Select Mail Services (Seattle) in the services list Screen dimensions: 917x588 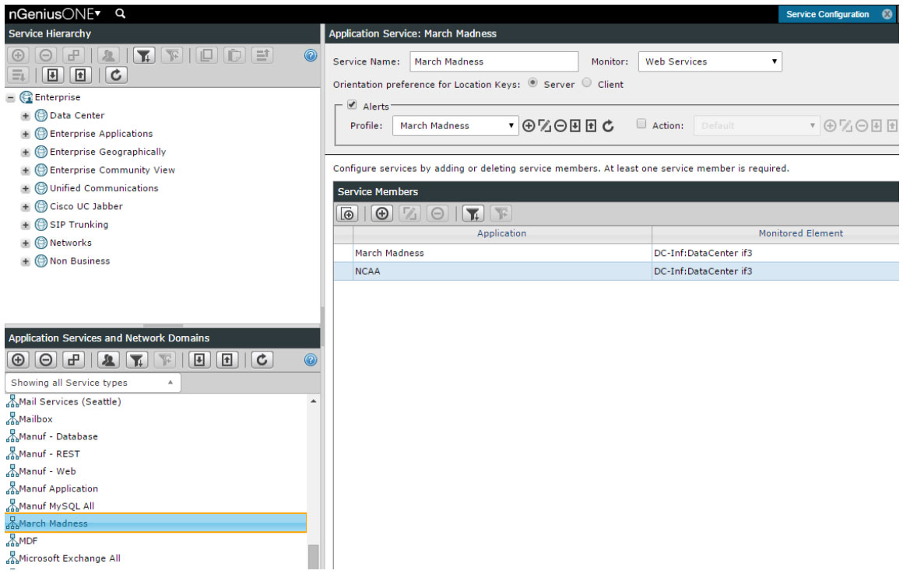point(69,402)
